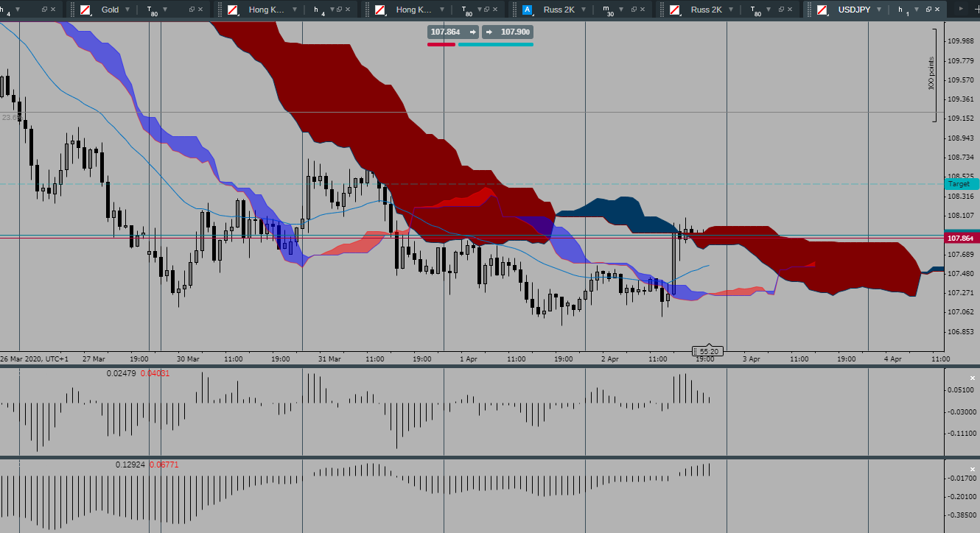
Task: Close the Russ 2K m30 chart tab
Action: click(x=643, y=10)
